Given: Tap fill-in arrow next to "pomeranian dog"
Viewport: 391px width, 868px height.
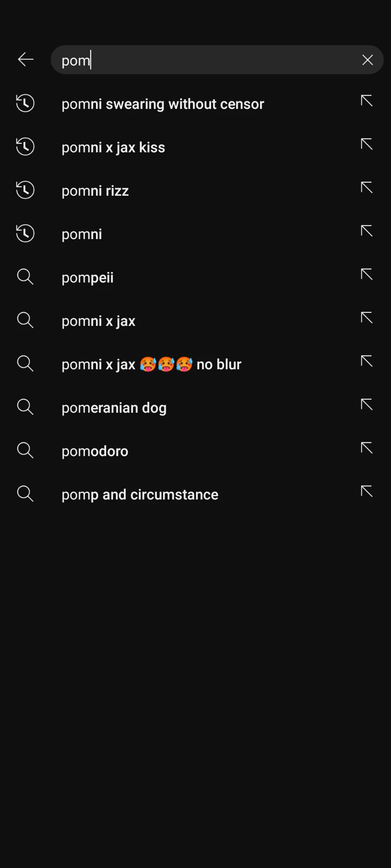Looking at the screenshot, I should click(367, 405).
